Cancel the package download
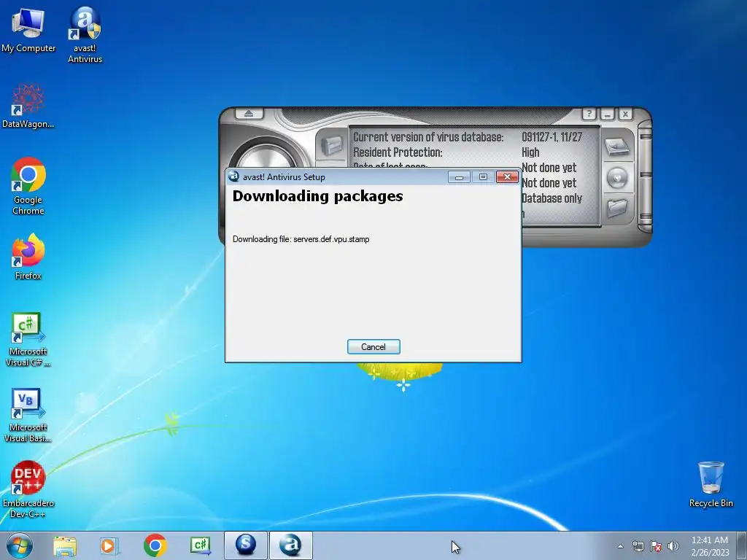The width and height of the screenshot is (747, 560). pyautogui.click(x=373, y=346)
